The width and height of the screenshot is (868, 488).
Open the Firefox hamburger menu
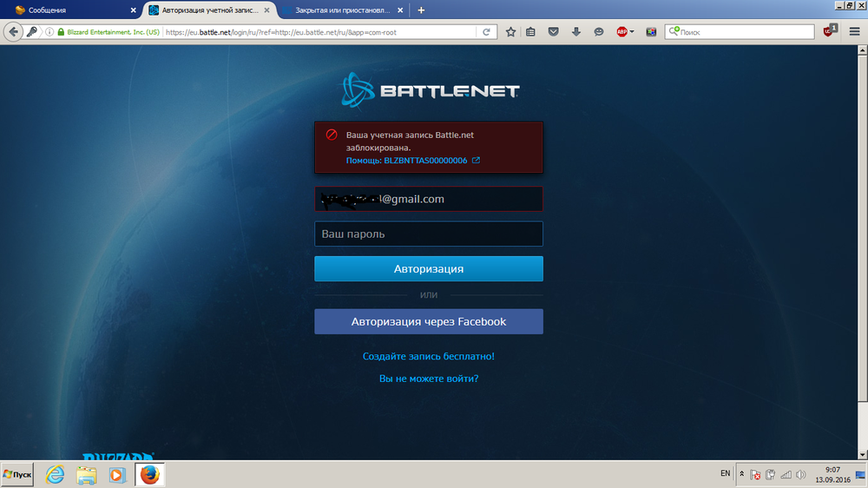coord(854,32)
